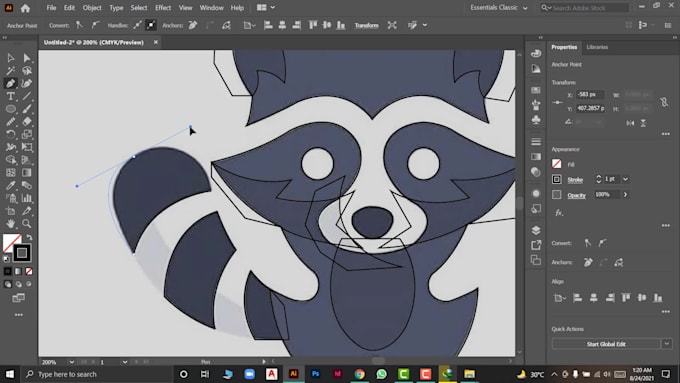
Task: Show more Appearance options
Action: (x=666, y=226)
